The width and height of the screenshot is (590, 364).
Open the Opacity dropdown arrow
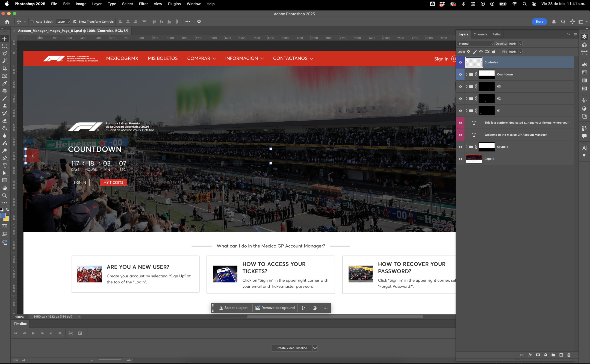(520, 44)
